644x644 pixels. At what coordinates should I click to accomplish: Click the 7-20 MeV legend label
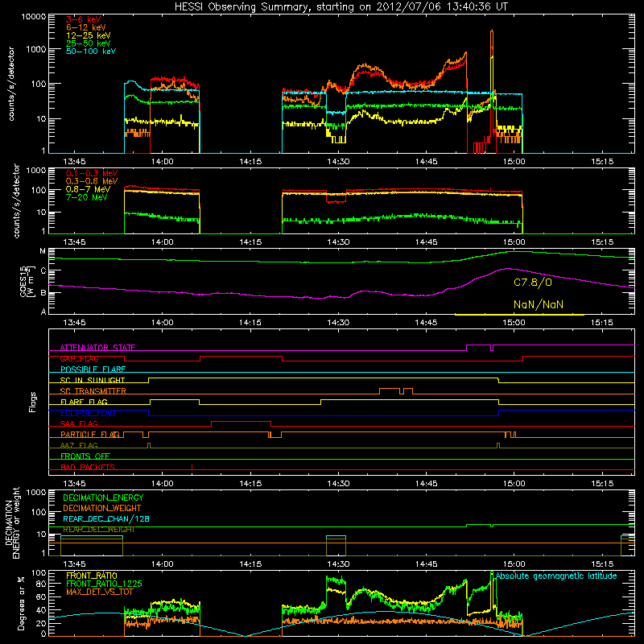86,197
